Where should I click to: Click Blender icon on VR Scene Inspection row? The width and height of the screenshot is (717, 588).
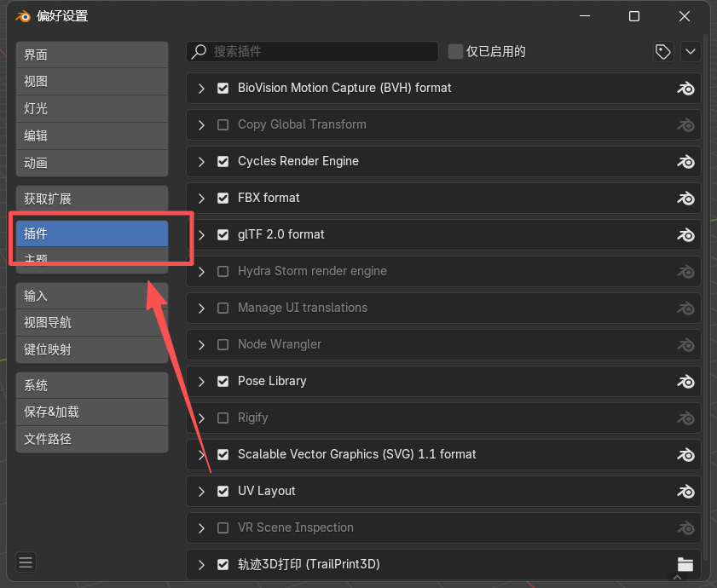pyautogui.click(x=685, y=528)
